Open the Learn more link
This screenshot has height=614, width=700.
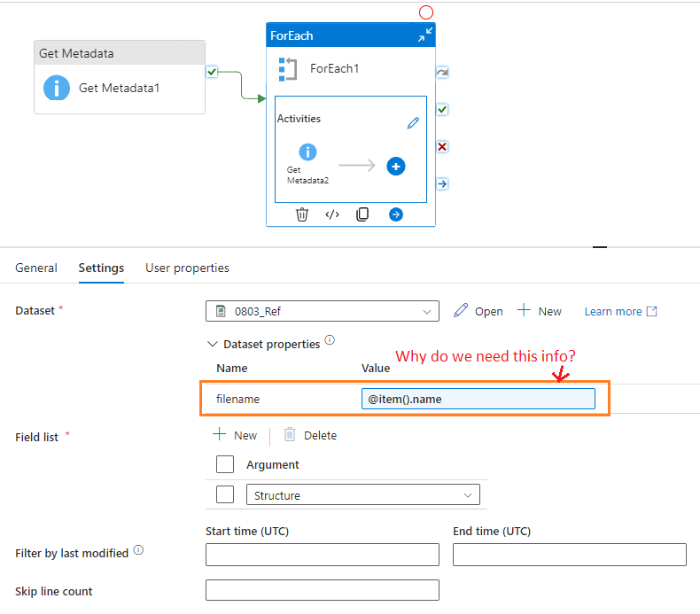click(620, 311)
